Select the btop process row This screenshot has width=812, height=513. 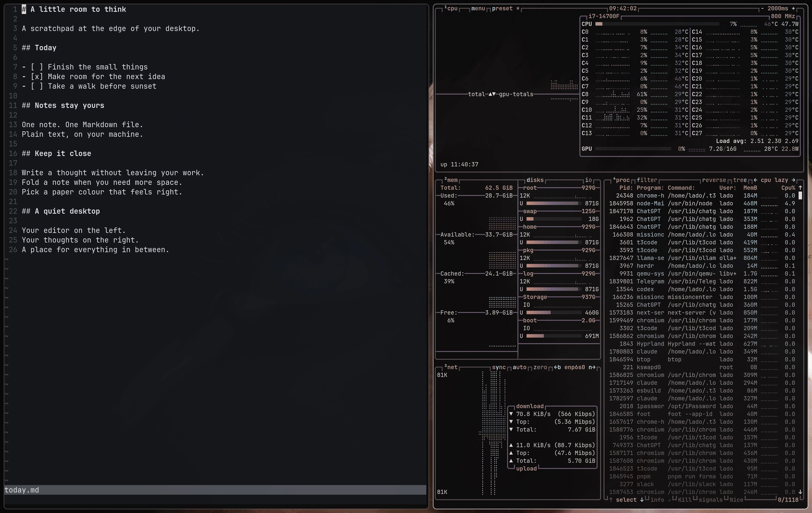tap(702, 359)
